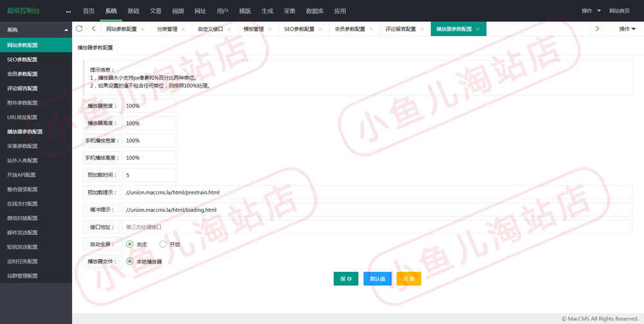Open 微信对接配置 in the sidebar
The image size is (644, 324).
click(x=35, y=218)
